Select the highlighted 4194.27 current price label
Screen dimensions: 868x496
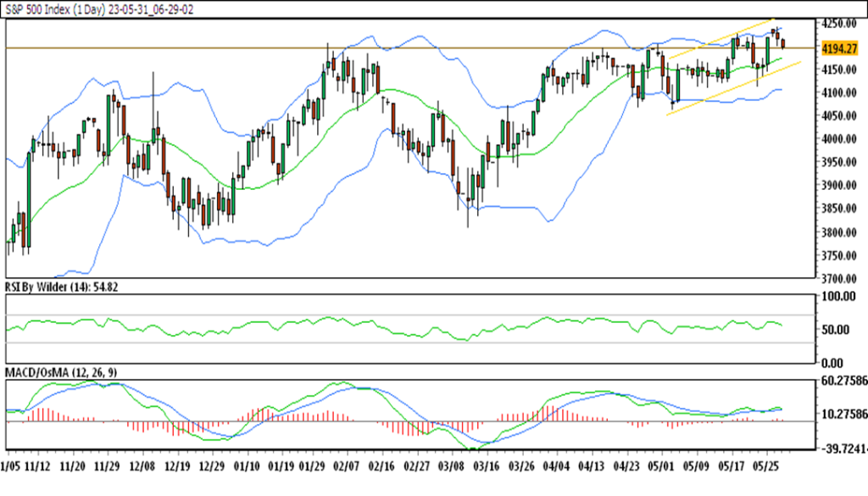[839, 48]
